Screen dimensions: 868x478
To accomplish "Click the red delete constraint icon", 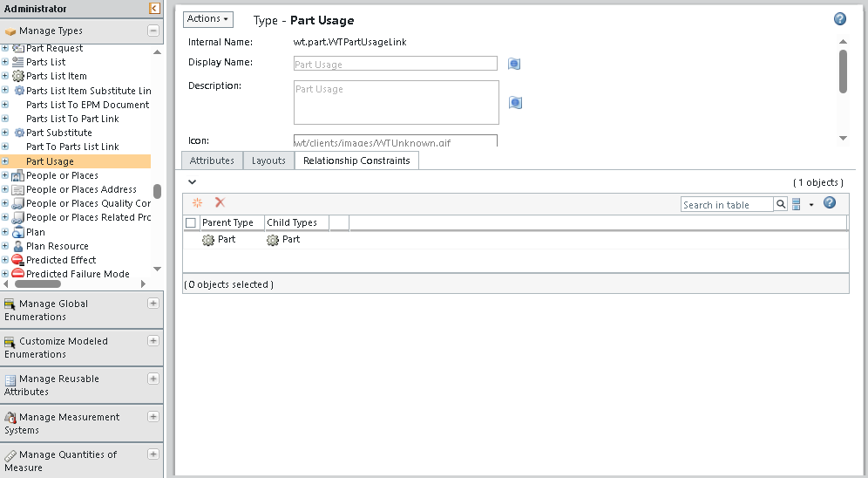I will click(x=220, y=202).
